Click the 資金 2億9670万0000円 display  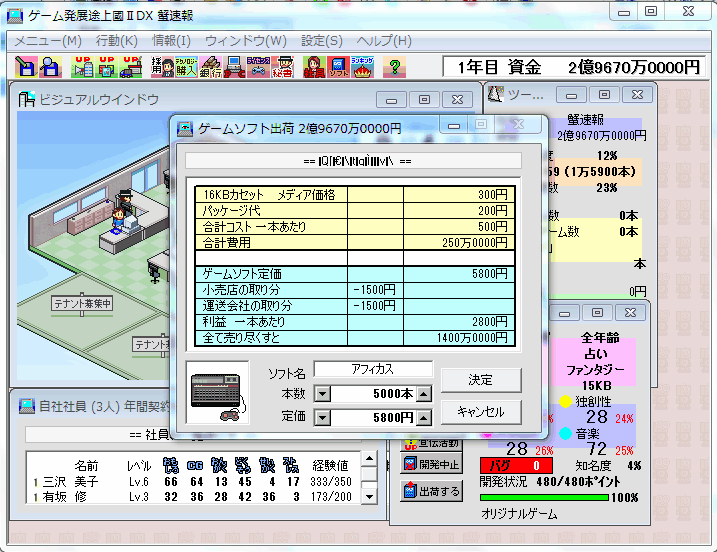573,67
